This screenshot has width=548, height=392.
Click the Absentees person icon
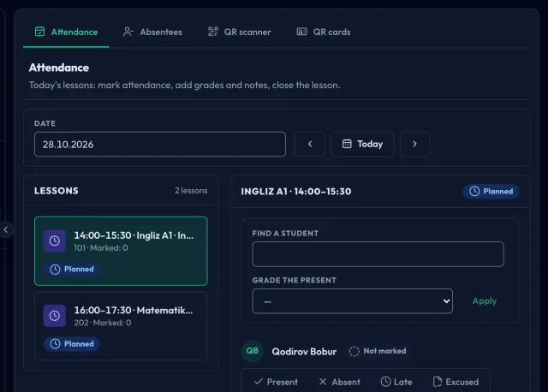click(128, 32)
